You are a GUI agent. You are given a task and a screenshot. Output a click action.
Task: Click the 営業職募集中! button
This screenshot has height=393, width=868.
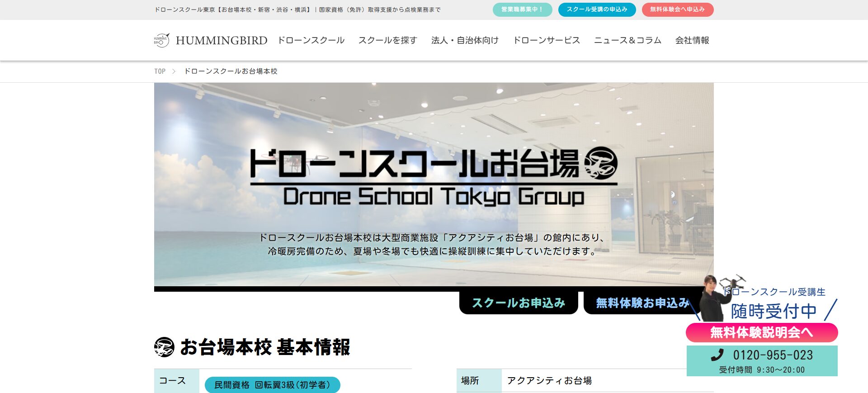pyautogui.click(x=522, y=9)
